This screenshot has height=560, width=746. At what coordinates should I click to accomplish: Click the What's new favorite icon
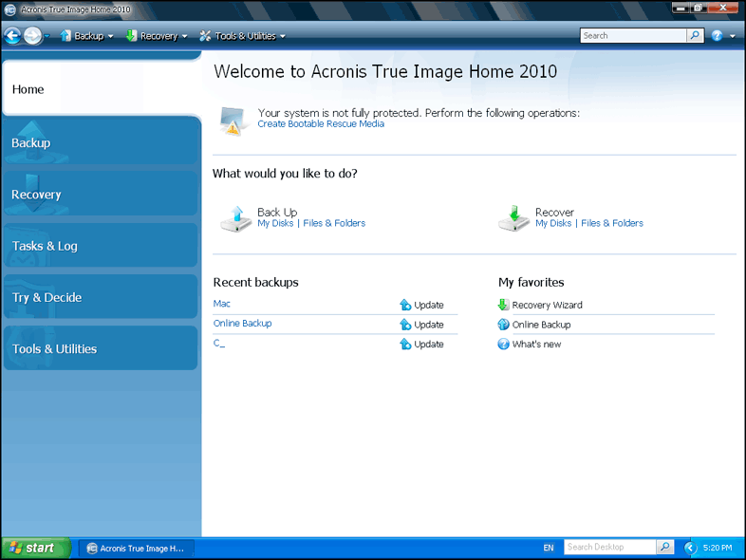503,344
